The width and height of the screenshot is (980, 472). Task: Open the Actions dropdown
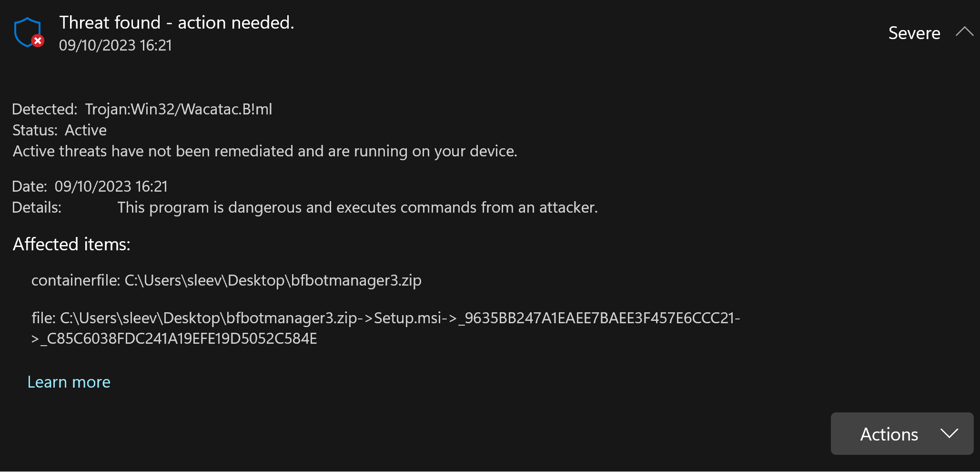pos(902,434)
